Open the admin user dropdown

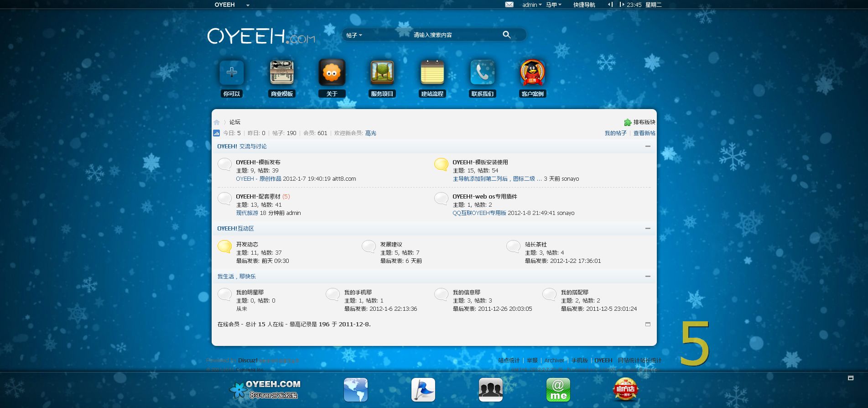[532, 5]
